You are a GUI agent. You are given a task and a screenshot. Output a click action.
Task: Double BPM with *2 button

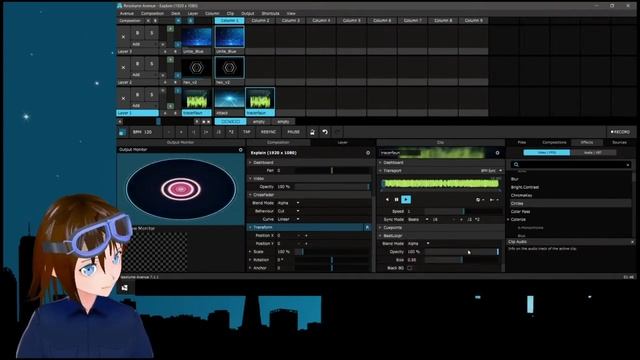point(231,132)
